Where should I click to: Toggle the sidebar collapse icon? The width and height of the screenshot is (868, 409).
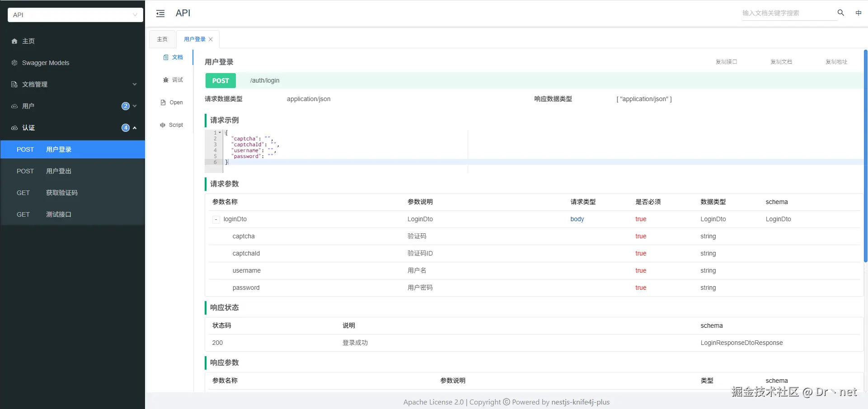tap(160, 14)
